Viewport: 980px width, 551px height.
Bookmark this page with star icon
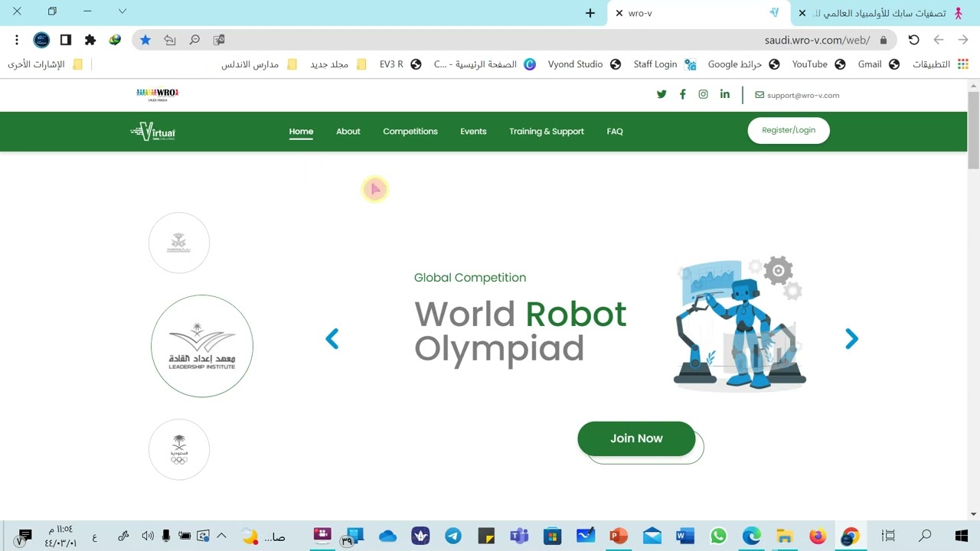[145, 40]
